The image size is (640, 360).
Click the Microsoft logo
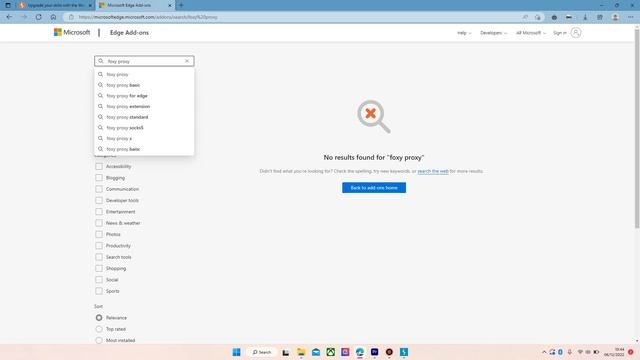tap(72, 32)
